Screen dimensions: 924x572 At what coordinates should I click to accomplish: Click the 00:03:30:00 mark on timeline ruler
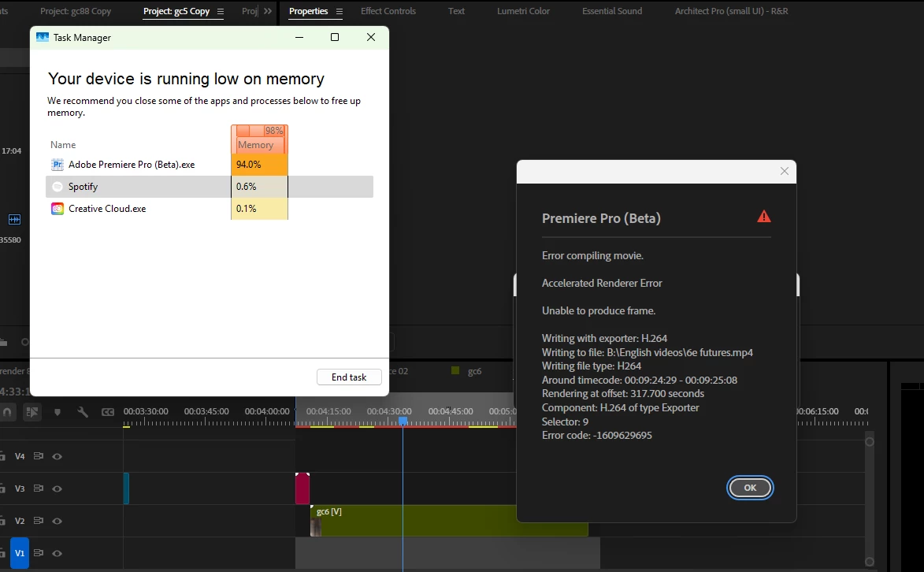(146, 411)
